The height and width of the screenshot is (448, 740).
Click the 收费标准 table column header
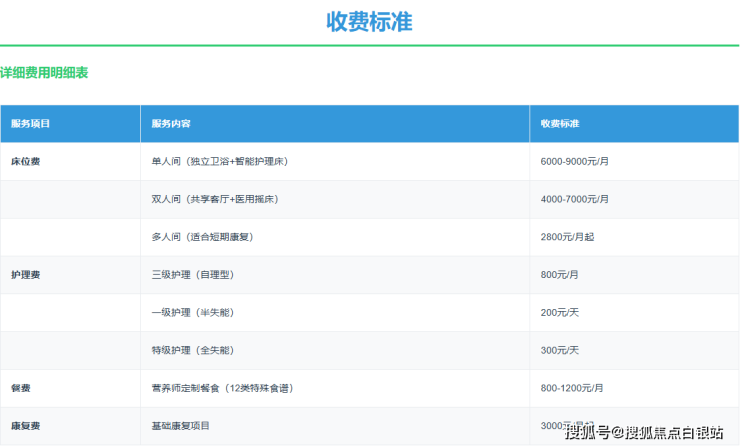click(560, 123)
